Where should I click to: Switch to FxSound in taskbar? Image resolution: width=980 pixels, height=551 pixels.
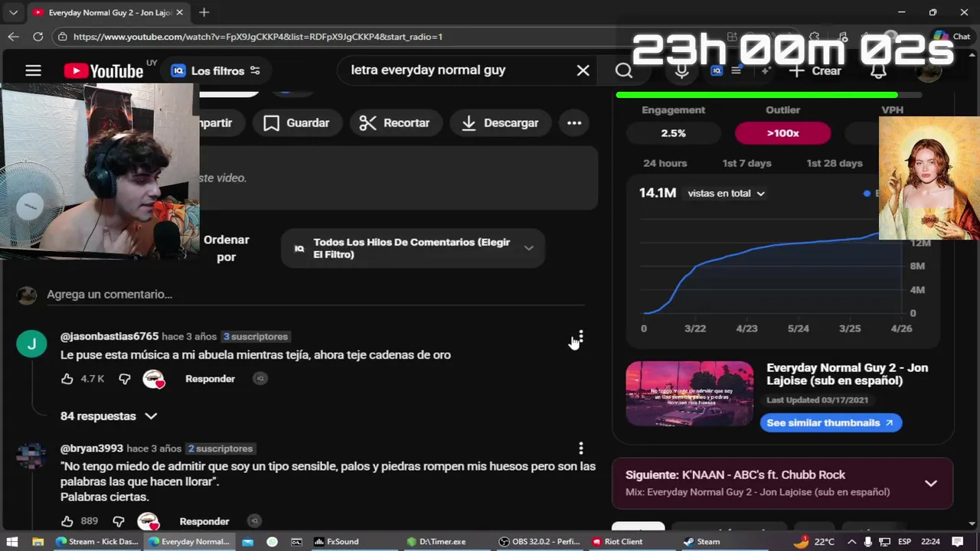(x=336, y=541)
